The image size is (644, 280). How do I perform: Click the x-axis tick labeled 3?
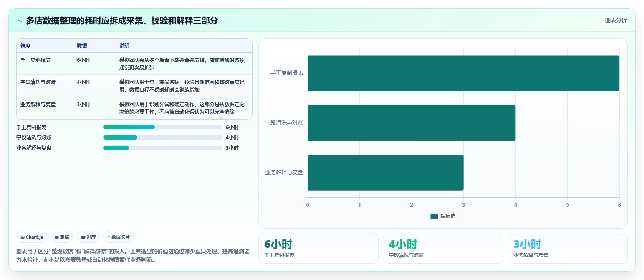[x=463, y=205]
